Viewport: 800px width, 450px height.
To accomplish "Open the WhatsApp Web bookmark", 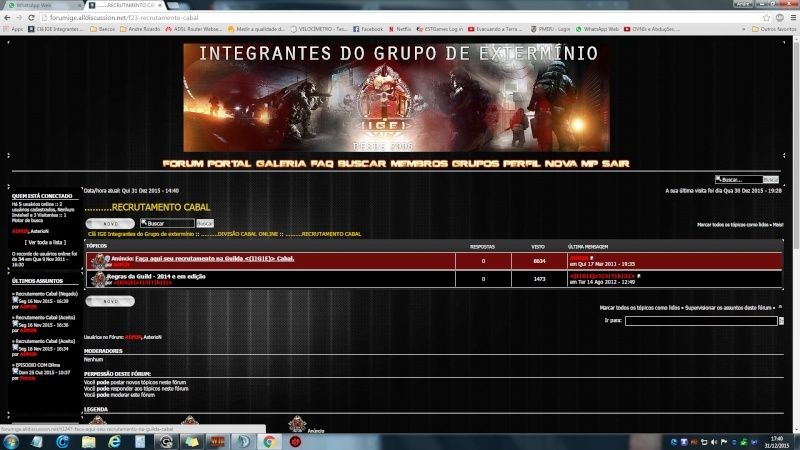I will [x=597, y=29].
